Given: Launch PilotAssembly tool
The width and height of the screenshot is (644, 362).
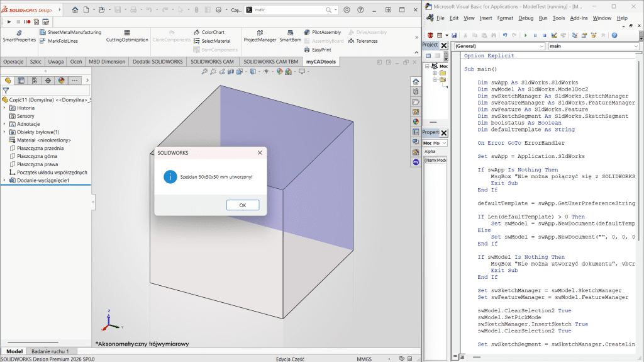Looking at the screenshot, I should point(323,32).
